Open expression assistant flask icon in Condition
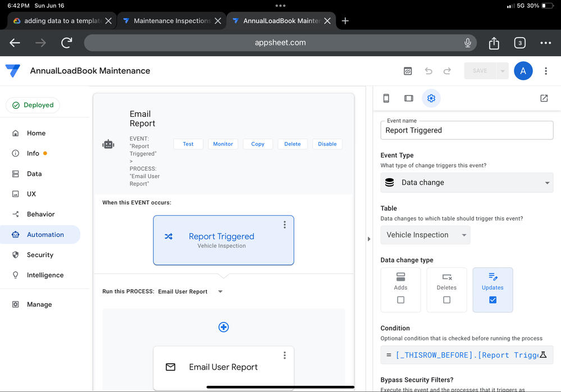Image resolution: width=561 pixels, height=392 pixels. [x=543, y=355]
